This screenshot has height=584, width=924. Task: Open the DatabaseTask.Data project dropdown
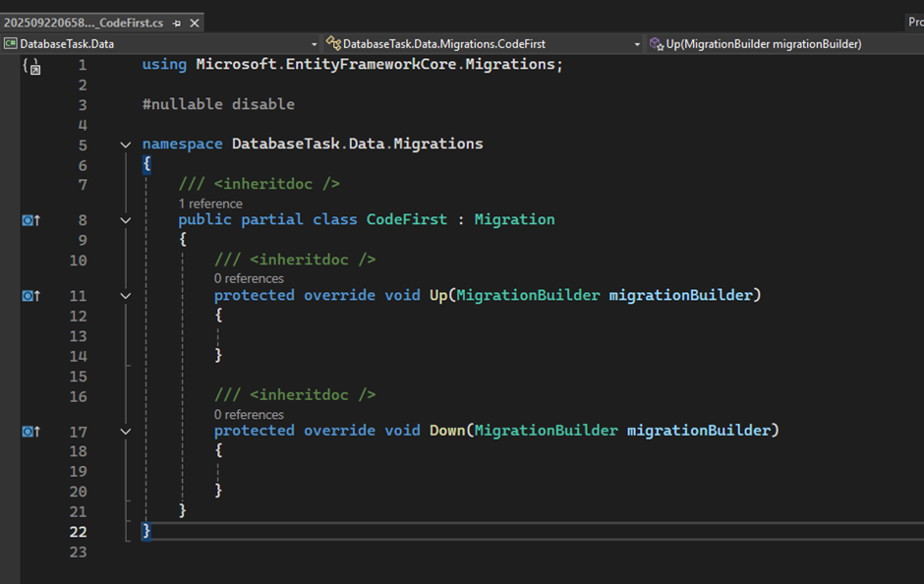click(x=315, y=44)
